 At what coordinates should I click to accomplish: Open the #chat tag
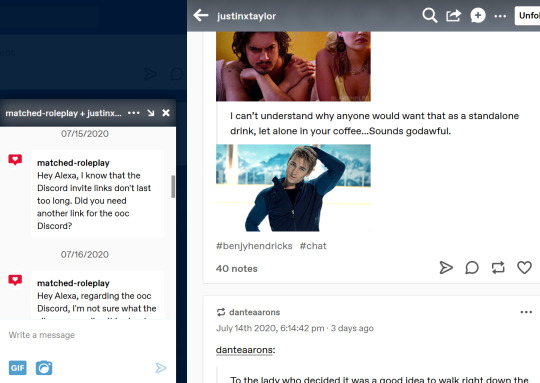(x=313, y=246)
